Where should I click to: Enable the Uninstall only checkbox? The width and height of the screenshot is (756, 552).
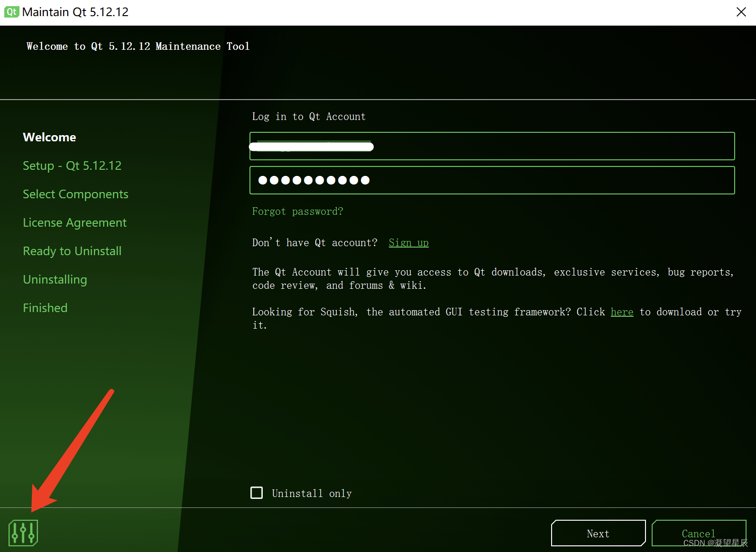257,493
